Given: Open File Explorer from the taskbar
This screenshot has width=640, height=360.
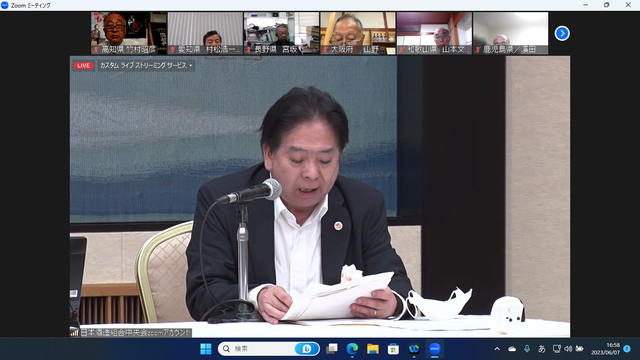Looking at the screenshot, I should click(373, 349).
